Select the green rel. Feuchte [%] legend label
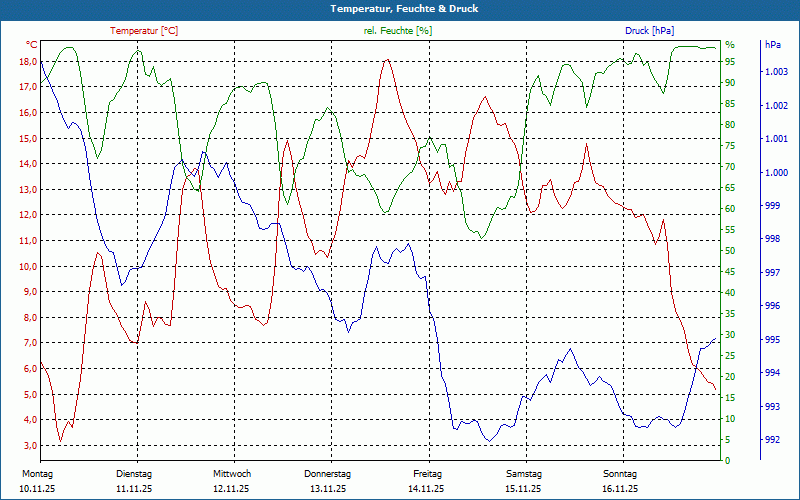Viewport: 800px width, 500px height. tap(398, 31)
